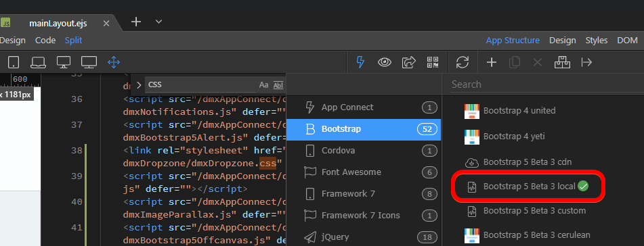Select the Bootstrap category
This screenshot has height=246, width=644.
click(x=364, y=129)
